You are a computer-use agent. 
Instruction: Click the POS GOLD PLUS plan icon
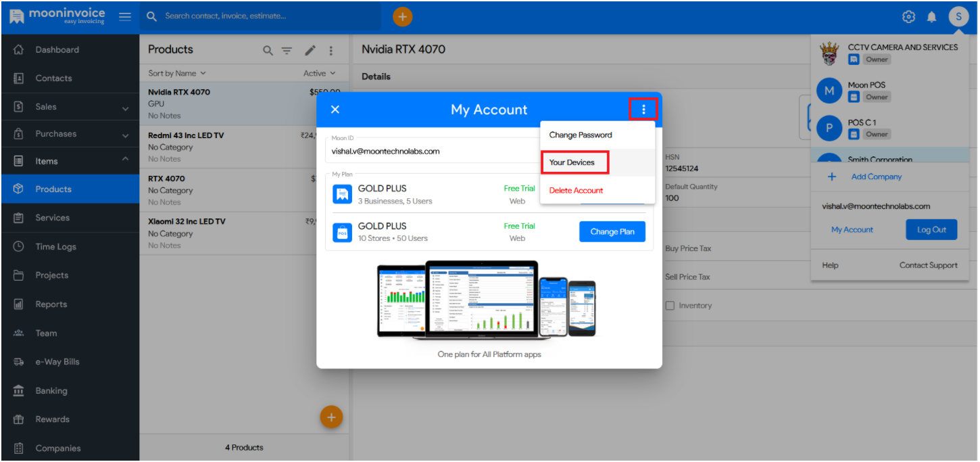tap(343, 233)
